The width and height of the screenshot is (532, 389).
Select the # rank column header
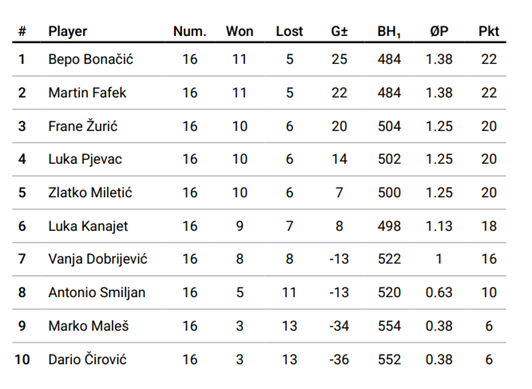[x=22, y=31]
